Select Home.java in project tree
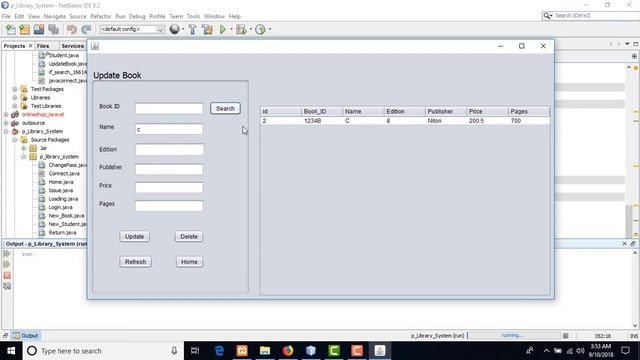640x360 pixels. point(61,182)
